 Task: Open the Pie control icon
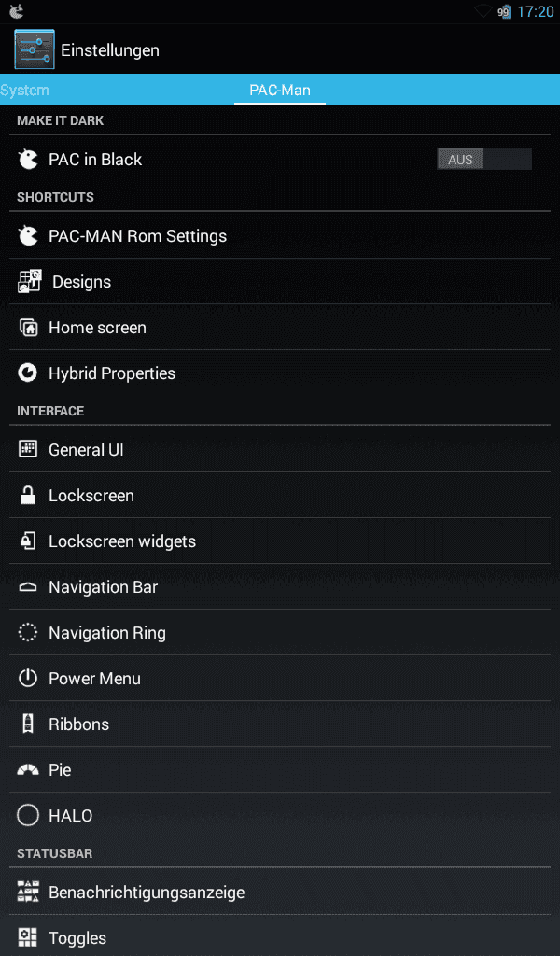point(27,770)
